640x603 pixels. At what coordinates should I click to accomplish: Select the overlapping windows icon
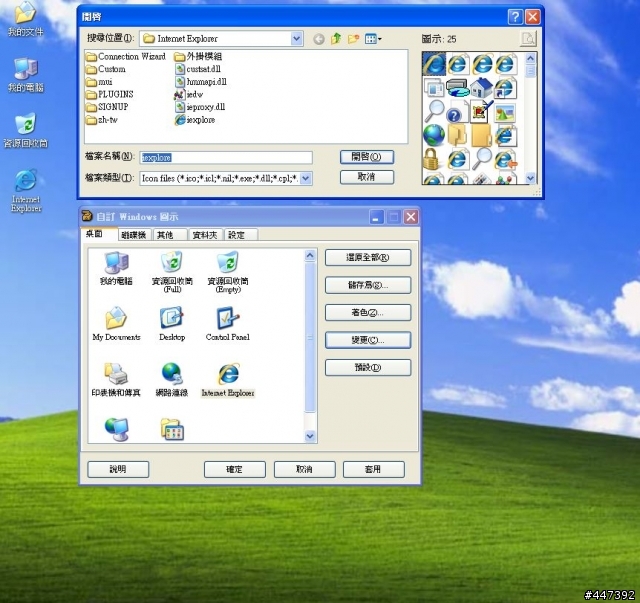click(433, 88)
